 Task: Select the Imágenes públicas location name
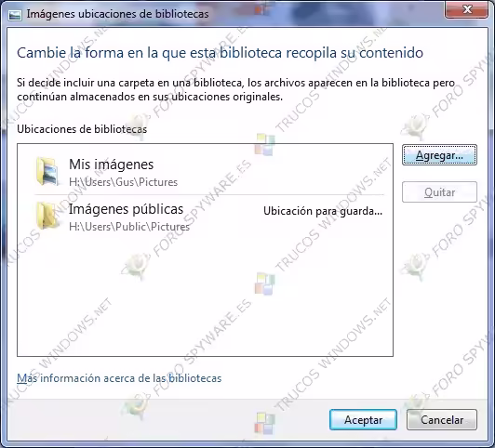click(x=126, y=209)
